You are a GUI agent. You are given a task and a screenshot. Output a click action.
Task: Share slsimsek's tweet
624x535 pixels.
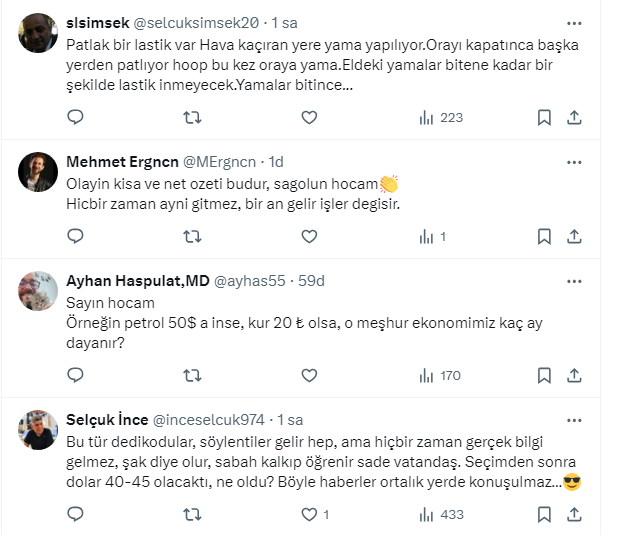point(575,118)
